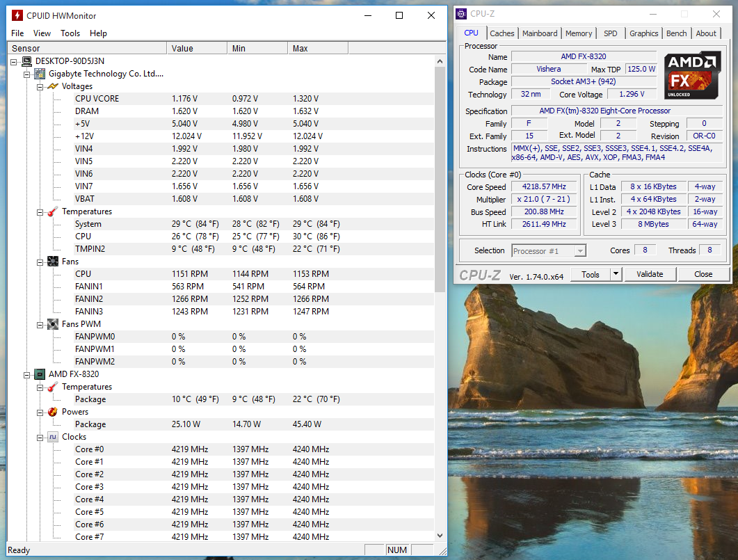Click the Fans category fan icon
738x560 pixels.
point(53,262)
